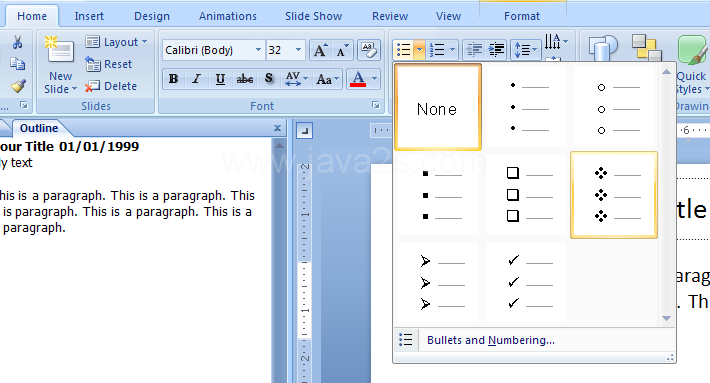Open the Change Case menu
Viewport: 710px width, 383px height.
(327, 79)
